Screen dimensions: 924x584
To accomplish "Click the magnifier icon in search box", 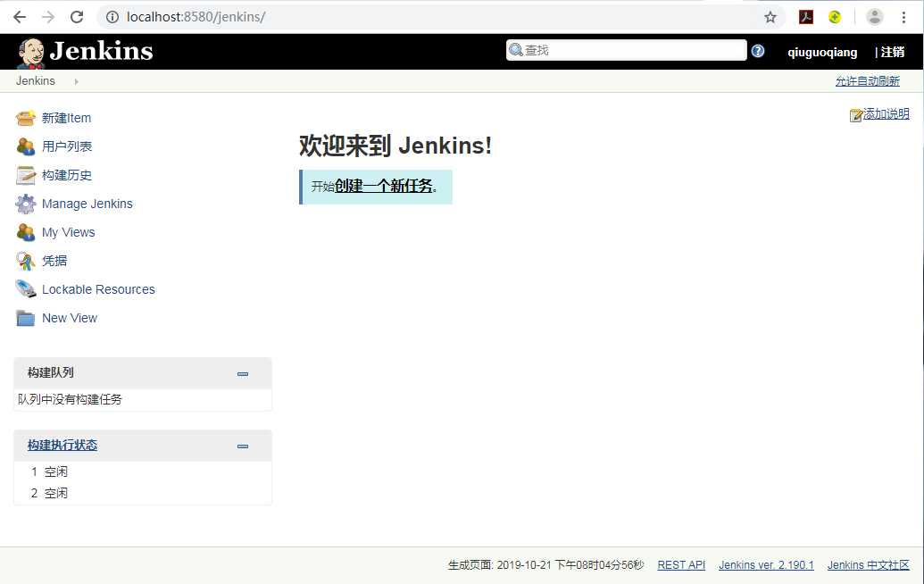I will (x=516, y=50).
